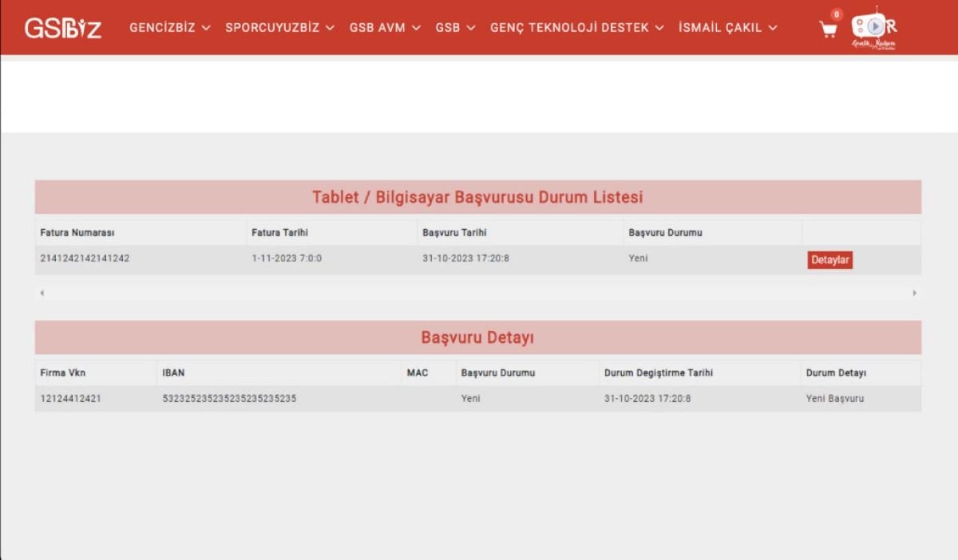Expand the SPORCUYUZBİZ dropdown
Viewport: 958px width, 560px height.
click(x=279, y=28)
